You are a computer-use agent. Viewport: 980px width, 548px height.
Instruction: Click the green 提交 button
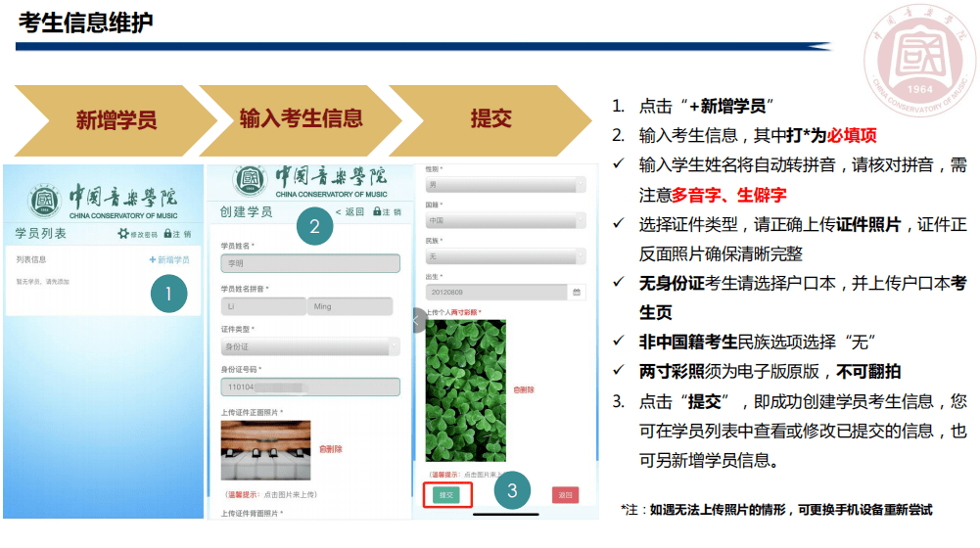click(x=446, y=495)
